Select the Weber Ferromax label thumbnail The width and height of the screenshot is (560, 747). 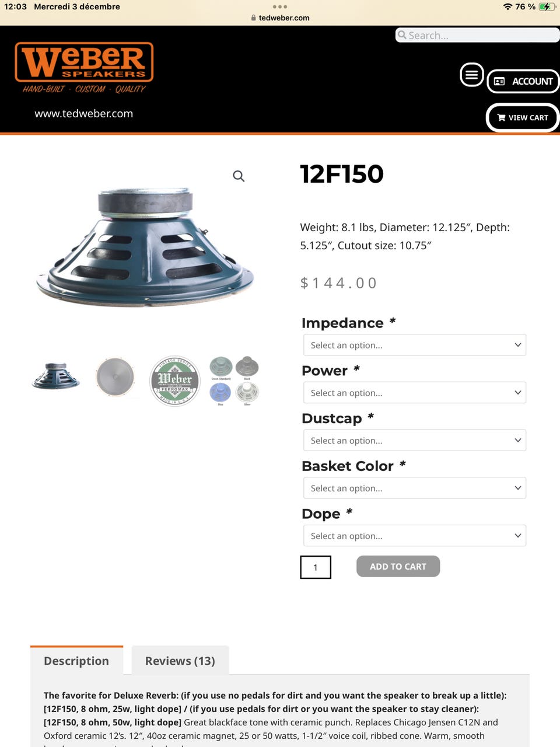click(x=175, y=381)
